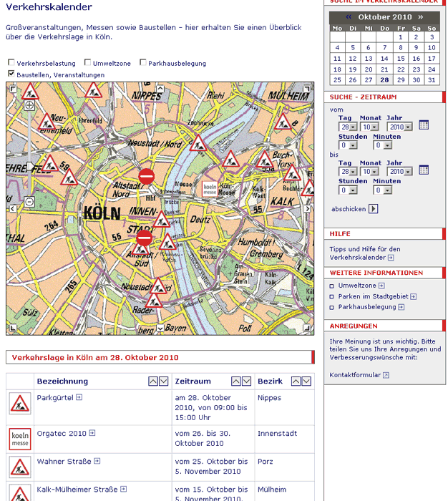Open Parkhausbelegung link under Weitere Informationen
The width and height of the screenshot is (448, 501).
[371, 307]
